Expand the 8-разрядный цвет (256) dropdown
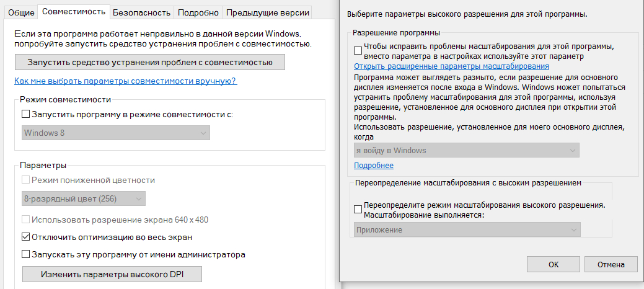This screenshot has width=644, height=289. (83, 198)
